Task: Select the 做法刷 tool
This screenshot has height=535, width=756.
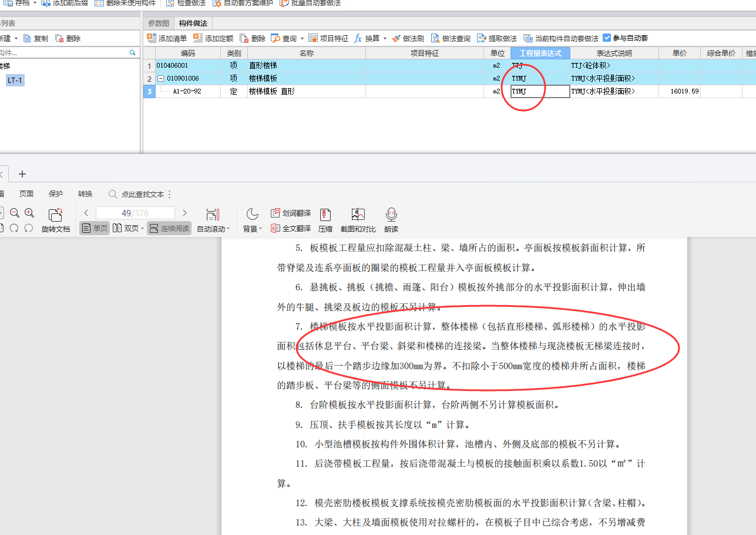Action: coord(408,38)
